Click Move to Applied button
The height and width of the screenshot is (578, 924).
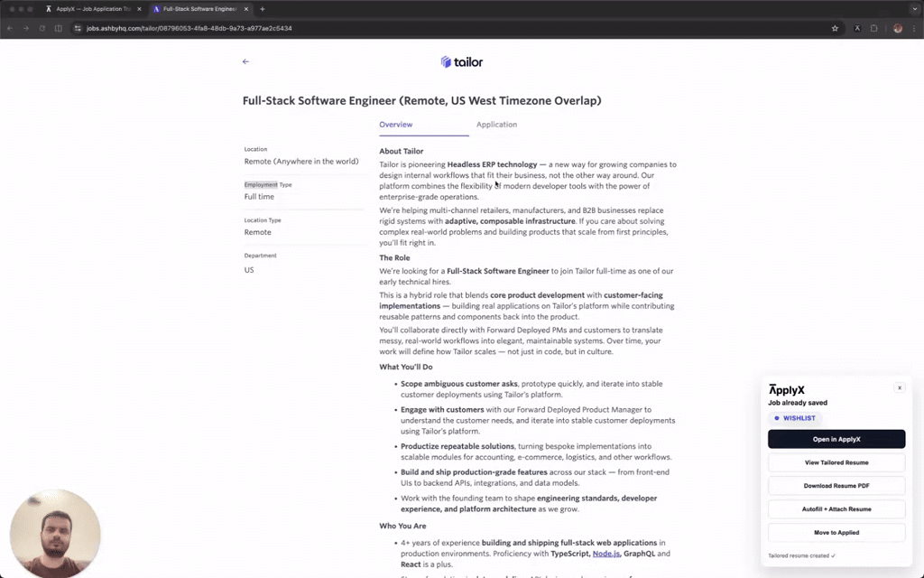[836, 533]
